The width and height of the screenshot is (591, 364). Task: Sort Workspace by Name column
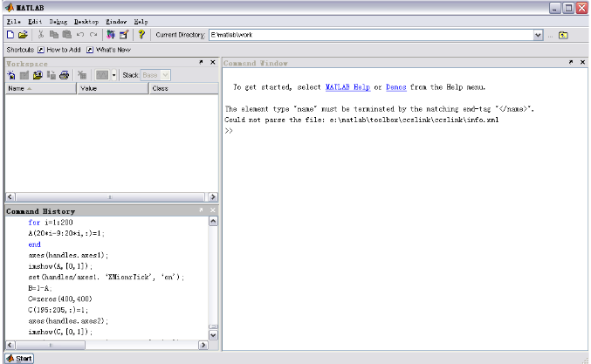(41, 88)
